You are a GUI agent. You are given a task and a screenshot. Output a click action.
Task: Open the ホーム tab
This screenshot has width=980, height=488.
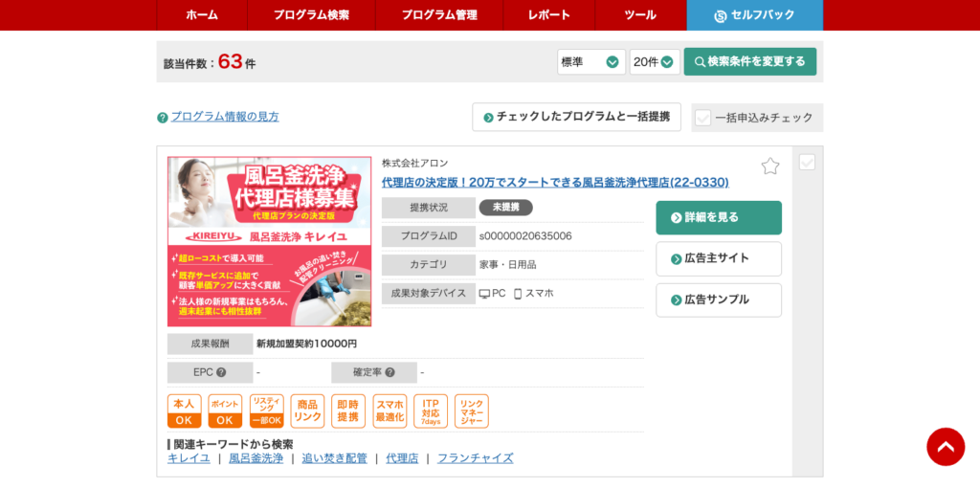202,15
